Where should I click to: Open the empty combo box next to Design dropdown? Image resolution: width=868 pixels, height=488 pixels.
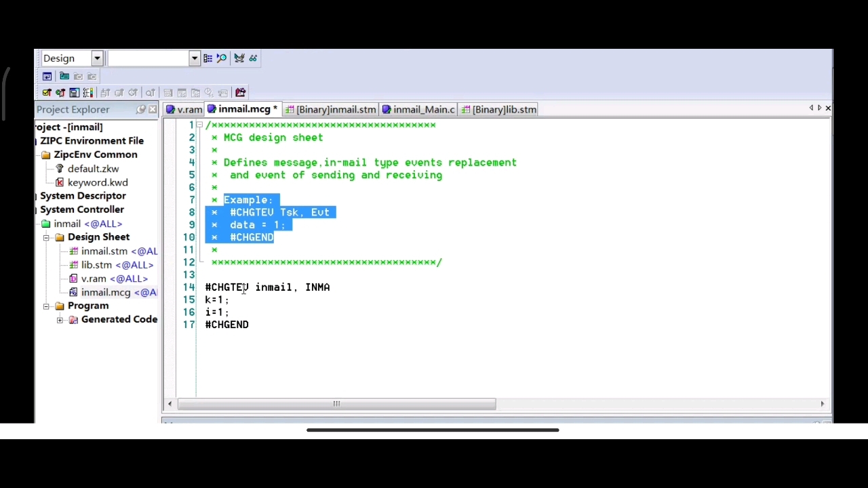coord(195,58)
